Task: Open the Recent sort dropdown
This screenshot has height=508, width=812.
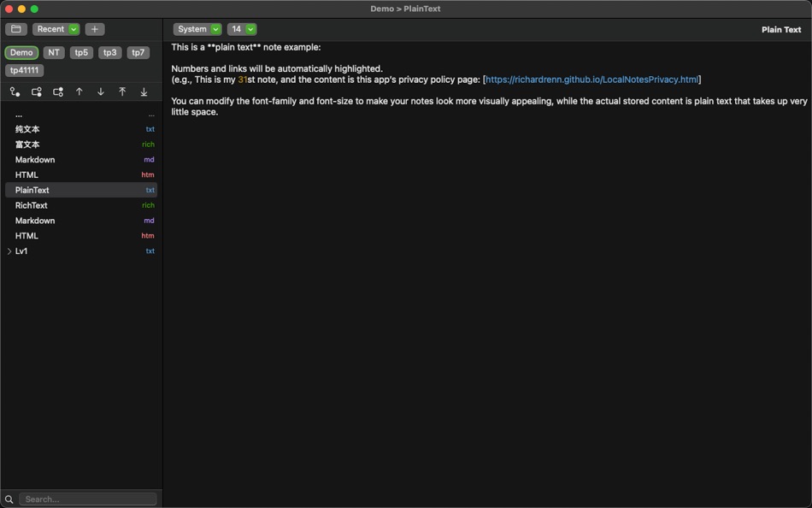Action: click(x=55, y=28)
